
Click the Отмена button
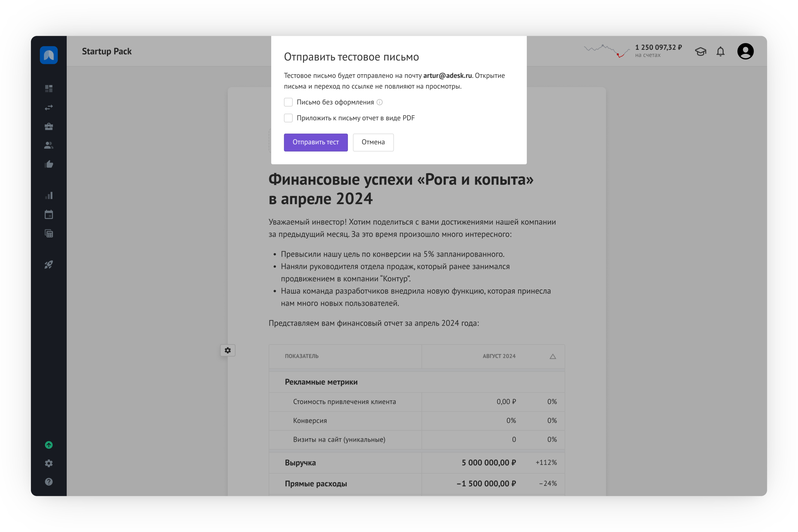click(373, 142)
